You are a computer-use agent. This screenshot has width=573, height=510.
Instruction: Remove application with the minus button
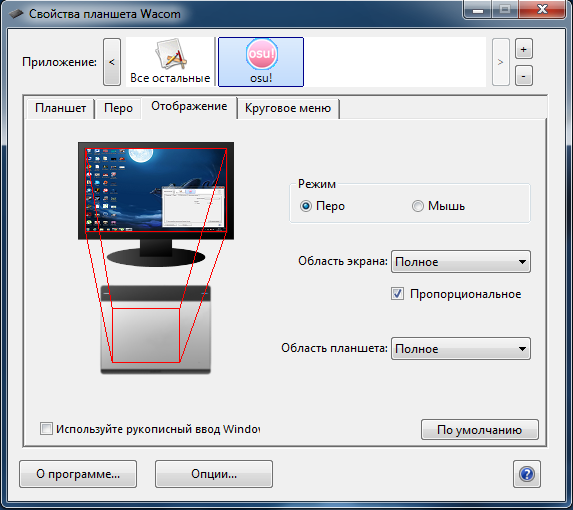click(524, 76)
